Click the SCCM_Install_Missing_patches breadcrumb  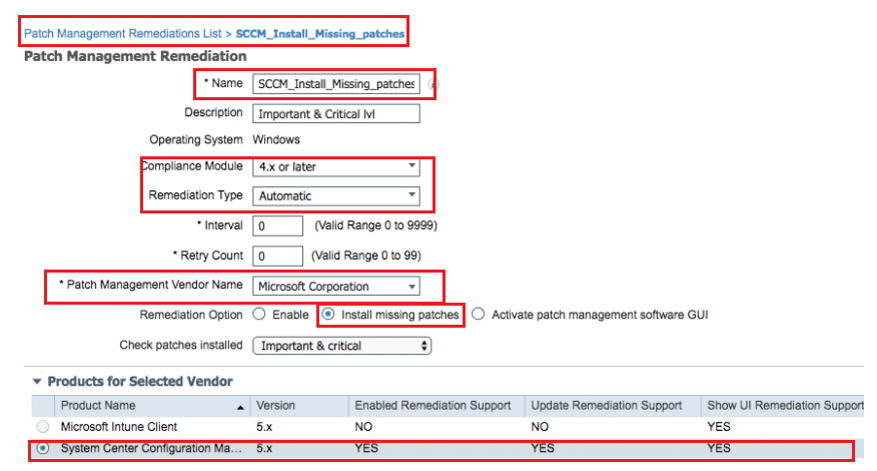(x=320, y=34)
